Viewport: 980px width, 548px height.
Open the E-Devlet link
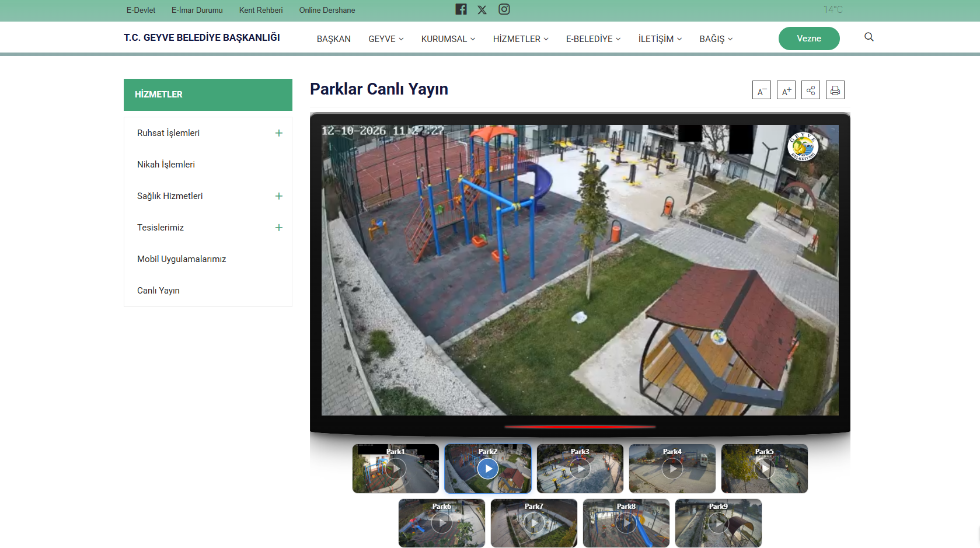pyautogui.click(x=141, y=10)
